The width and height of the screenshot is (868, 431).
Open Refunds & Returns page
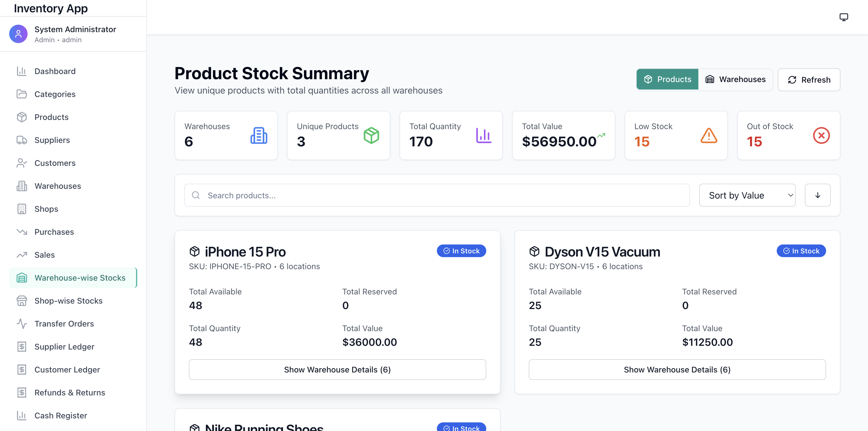tap(73, 392)
